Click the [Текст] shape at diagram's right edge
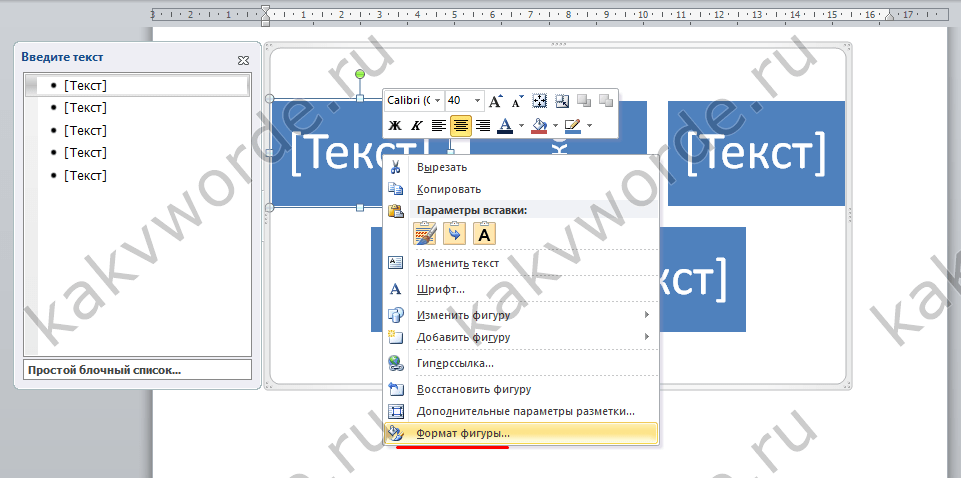The width and height of the screenshot is (961, 478). (x=756, y=153)
